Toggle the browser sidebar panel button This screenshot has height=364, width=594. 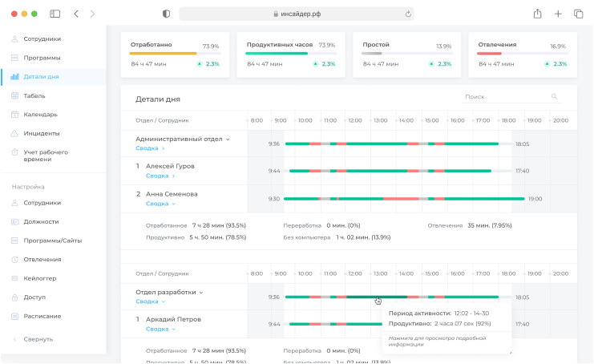pyautogui.click(x=55, y=14)
